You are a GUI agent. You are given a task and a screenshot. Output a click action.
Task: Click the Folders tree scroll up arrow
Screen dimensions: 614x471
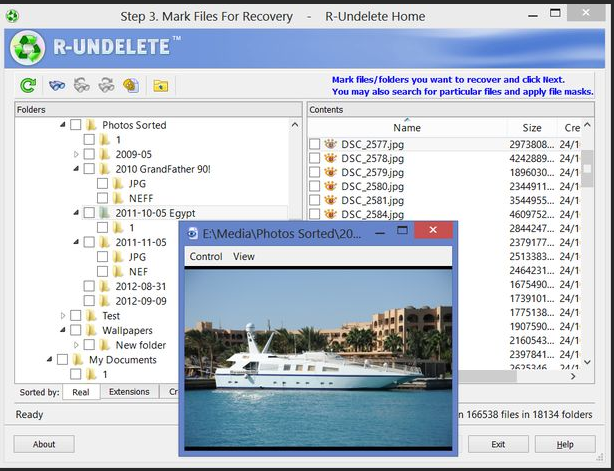(295, 125)
